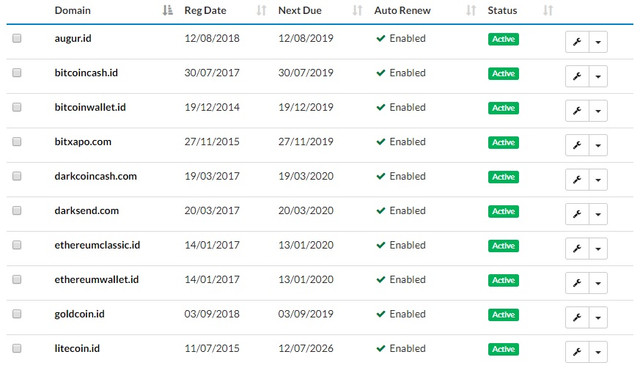This screenshot has width=640, height=371.
Task: Click the Active badge for darkcoincash.com
Action: [503, 177]
